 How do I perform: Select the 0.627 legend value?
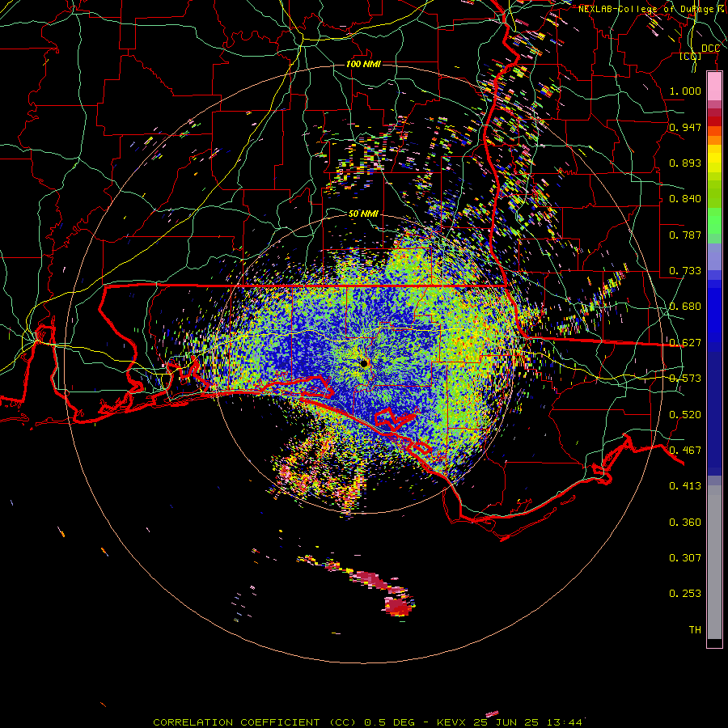coord(685,342)
